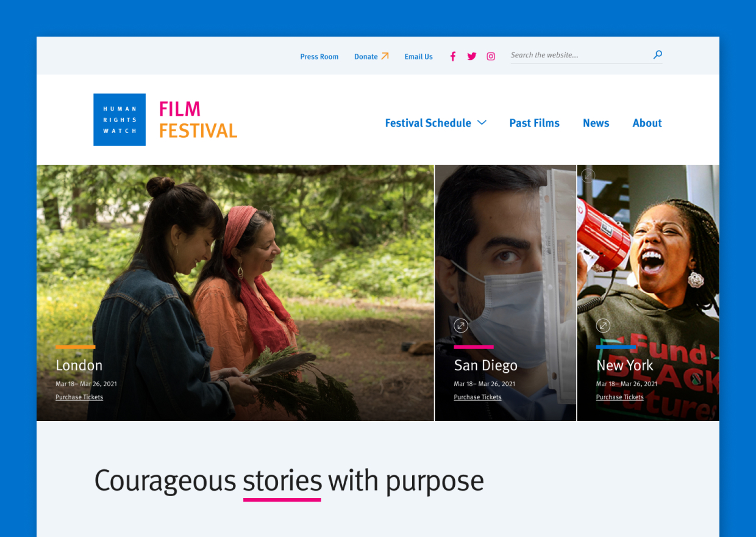Image resolution: width=756 pixels, height=537 pixels.
Task: Purchase tickets for London festival
Action: (79, 397)
